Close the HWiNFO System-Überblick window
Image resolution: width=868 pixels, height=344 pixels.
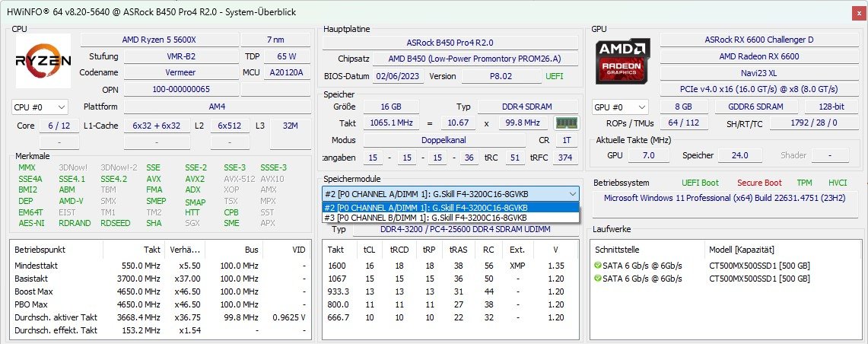pyautogui.click(x=857, y=12)
